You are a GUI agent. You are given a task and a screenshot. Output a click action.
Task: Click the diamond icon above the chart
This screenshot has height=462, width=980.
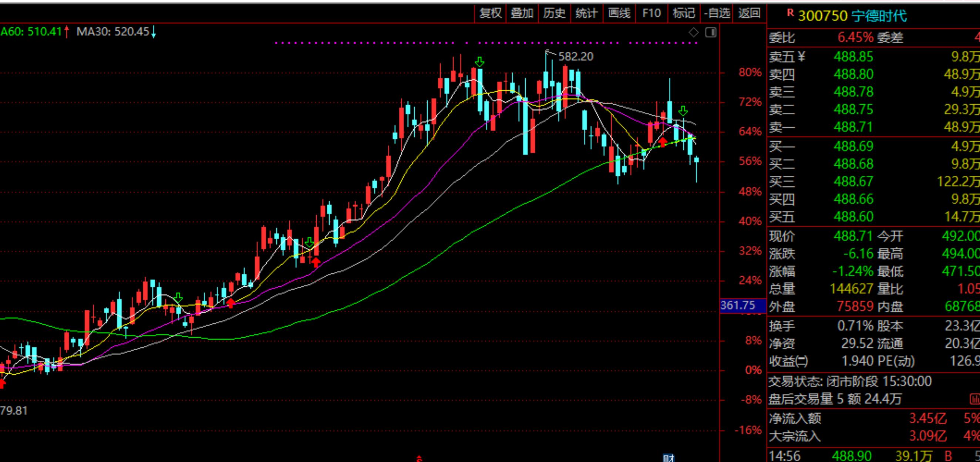click(694, 33)
